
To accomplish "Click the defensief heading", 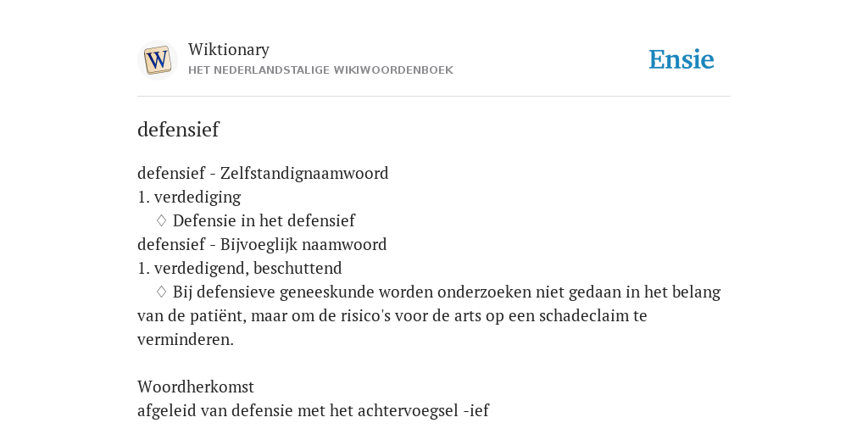I will pyautogui.click(x=178, y=130).
